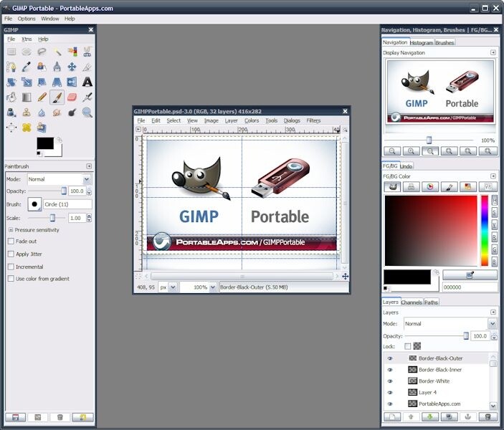Open the Paintbrush tab menu arrow
The height and width of the screenshot is (430, 504).
[89, 166]
